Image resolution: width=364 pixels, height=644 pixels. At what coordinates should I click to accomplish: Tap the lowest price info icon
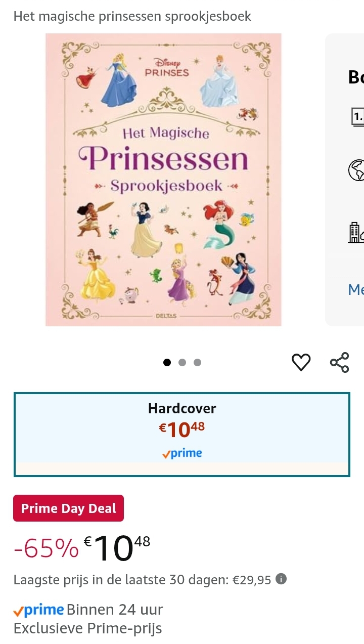(x=281, y=580)
